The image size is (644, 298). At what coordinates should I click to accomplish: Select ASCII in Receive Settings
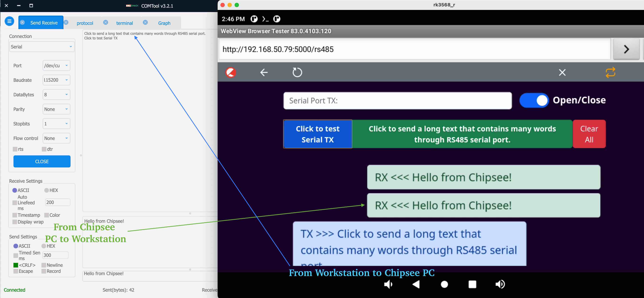[15, 190]
